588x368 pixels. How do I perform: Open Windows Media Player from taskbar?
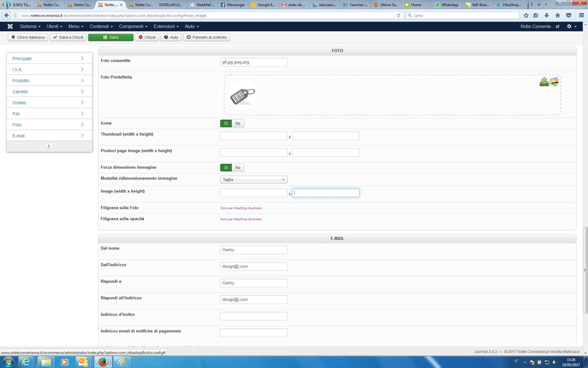point(64,362)
